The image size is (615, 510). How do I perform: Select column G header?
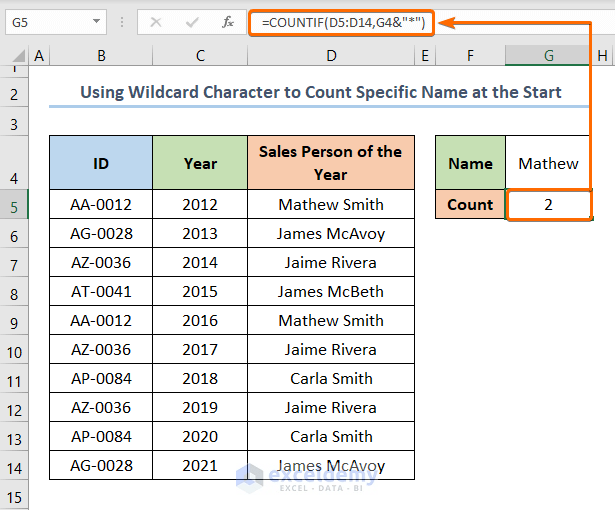pos(548,56)
